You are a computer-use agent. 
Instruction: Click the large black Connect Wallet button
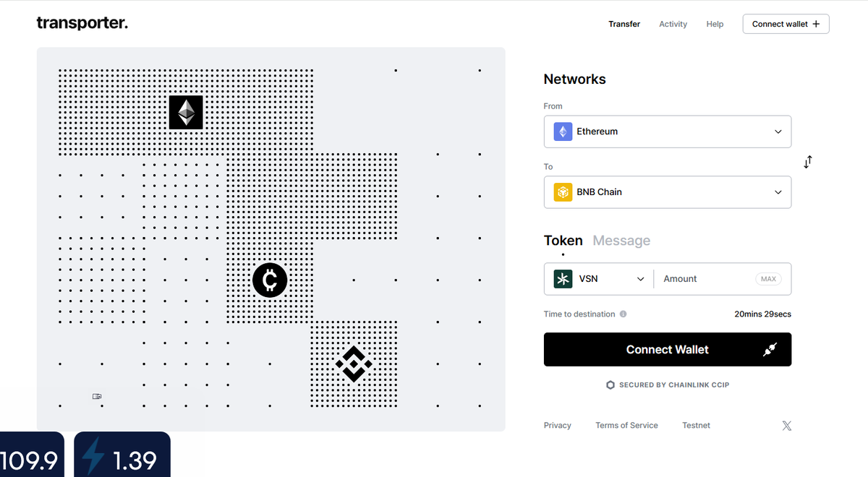[668, 350]
